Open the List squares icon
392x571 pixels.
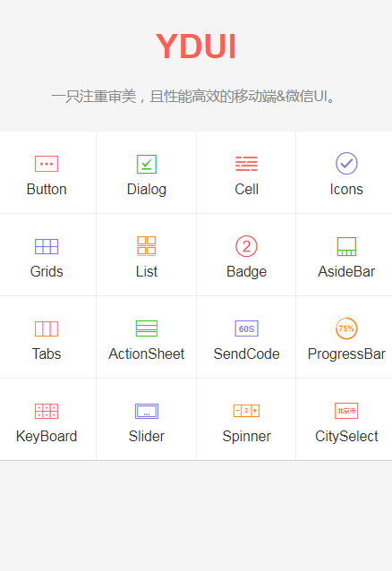point(147,245)
